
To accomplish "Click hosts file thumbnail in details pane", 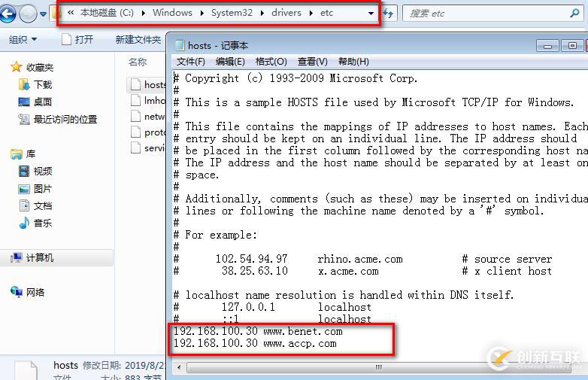I will pos(26,371).
